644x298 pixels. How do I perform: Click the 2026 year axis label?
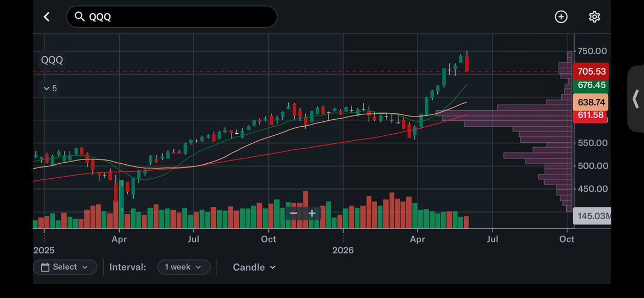coord(342,250)
